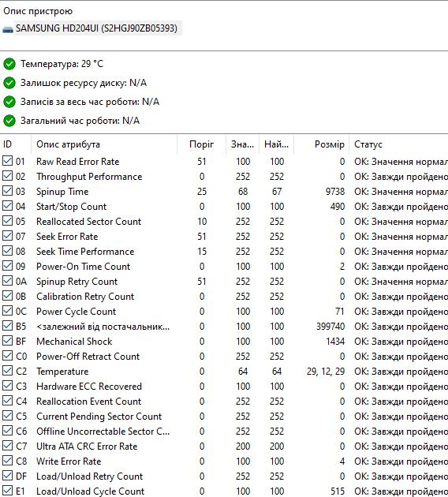Click the drive icon beside SAMSUNG HD204UI
This screenshot has height=497, width=448.
coord(8,29)
